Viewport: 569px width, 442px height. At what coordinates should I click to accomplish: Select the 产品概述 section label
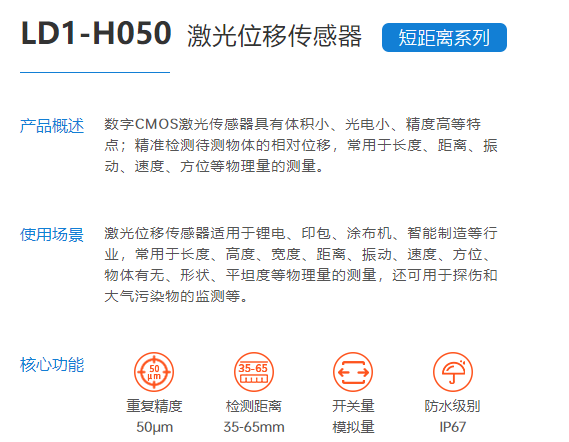coord(52,126)
